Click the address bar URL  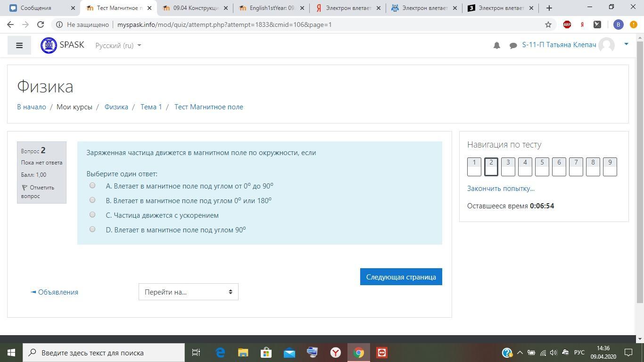(x=224, y=25)
